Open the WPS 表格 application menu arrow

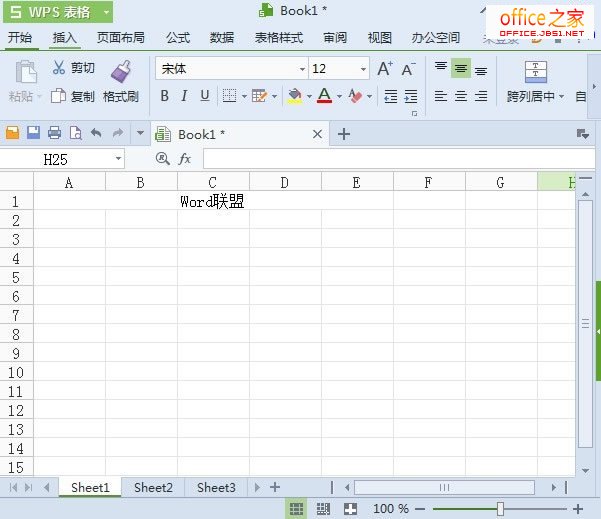tap(106, 12)
